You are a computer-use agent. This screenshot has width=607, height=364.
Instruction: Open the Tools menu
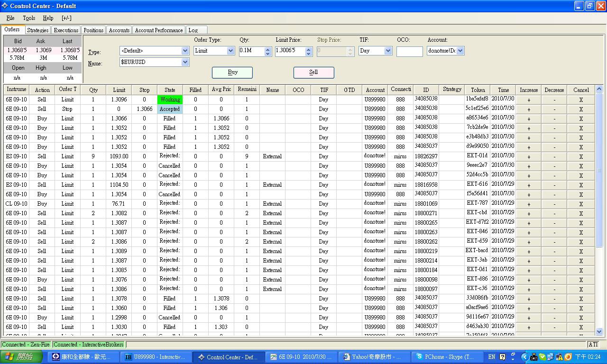point(29,18)
